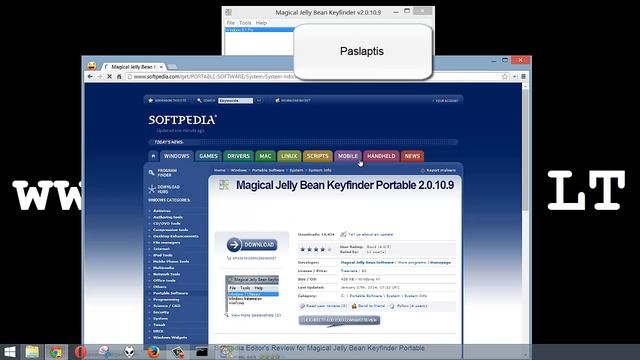Bookmark page with the star icon

[x=505, y=76]
